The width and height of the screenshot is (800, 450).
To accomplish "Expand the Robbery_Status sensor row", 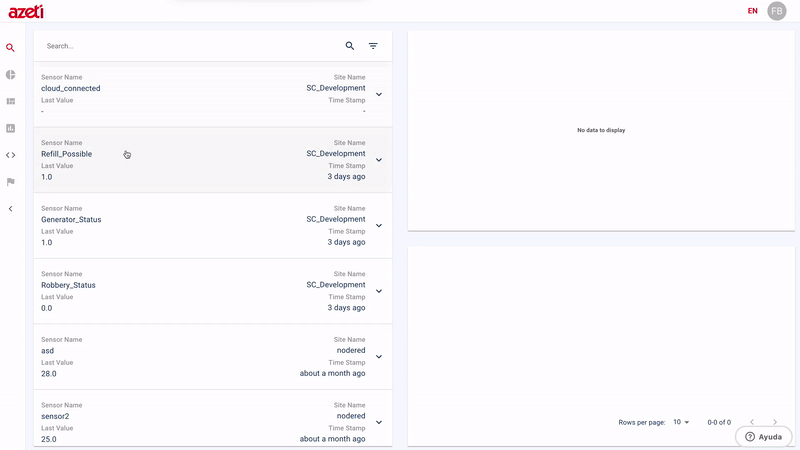I will 379,291.
